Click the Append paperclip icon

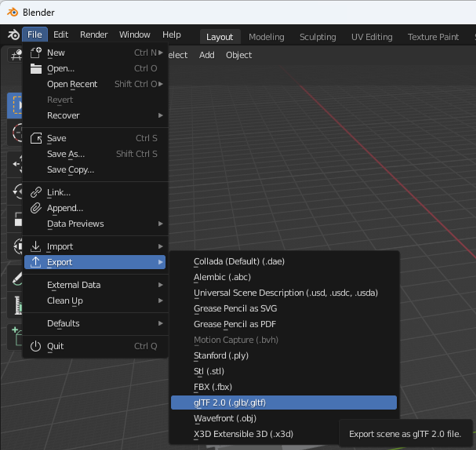pos(36,208)
